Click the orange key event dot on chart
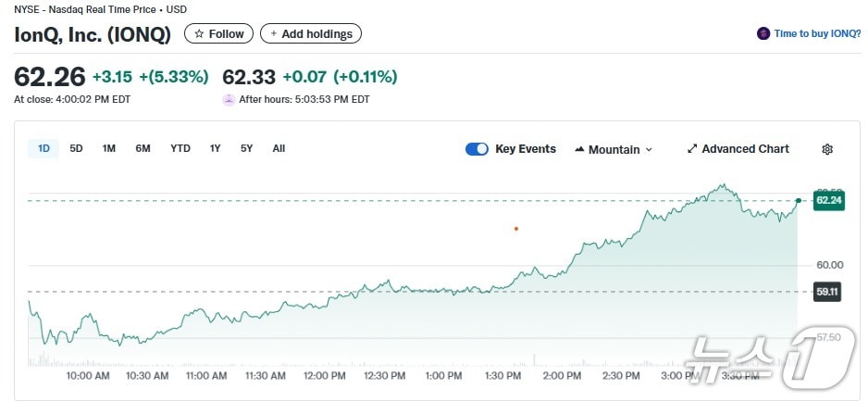Viewport: 868px width, 402px height. click(x=516, y=228)
